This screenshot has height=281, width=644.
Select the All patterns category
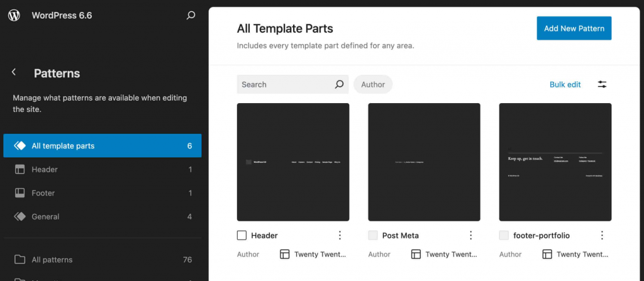pyautogui.click(x=103, y=260)
